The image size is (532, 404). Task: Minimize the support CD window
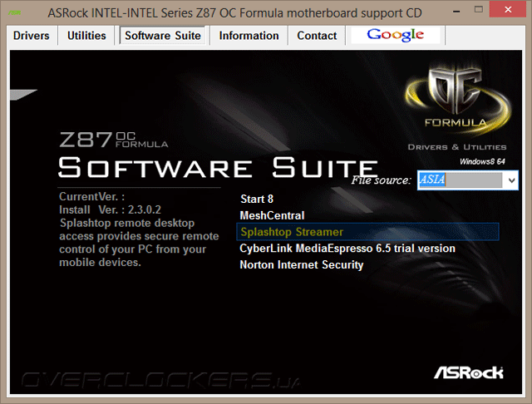point(456,11)
